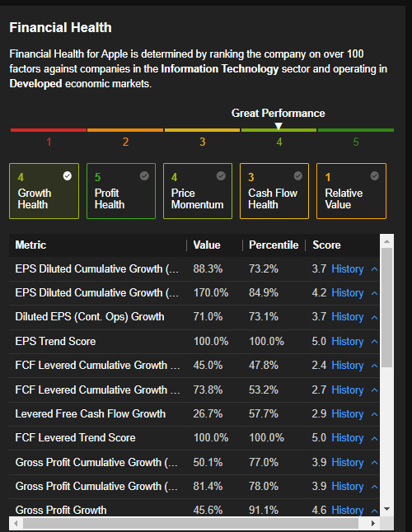Image resolution: width=412 pixels, height=532 pixels.
Task: Collapse chevron on Gross Profit Cumulative Growth 81.4% row
Action: (374, 487)
